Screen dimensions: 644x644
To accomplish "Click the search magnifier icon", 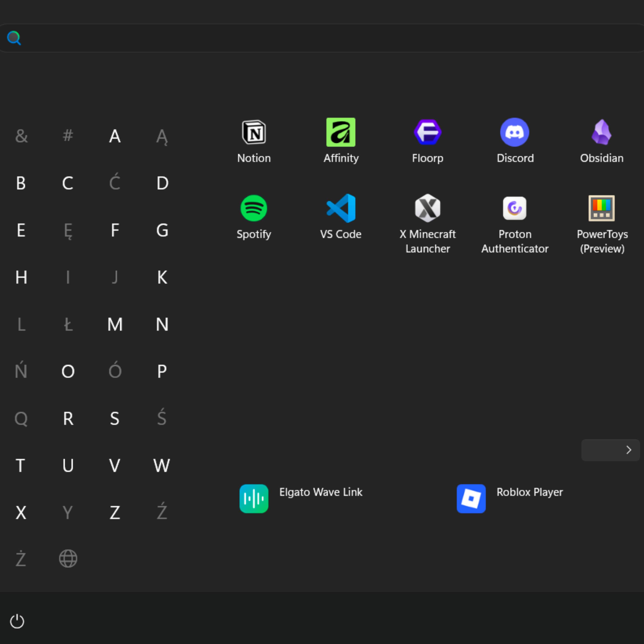I will click(14, 38).
